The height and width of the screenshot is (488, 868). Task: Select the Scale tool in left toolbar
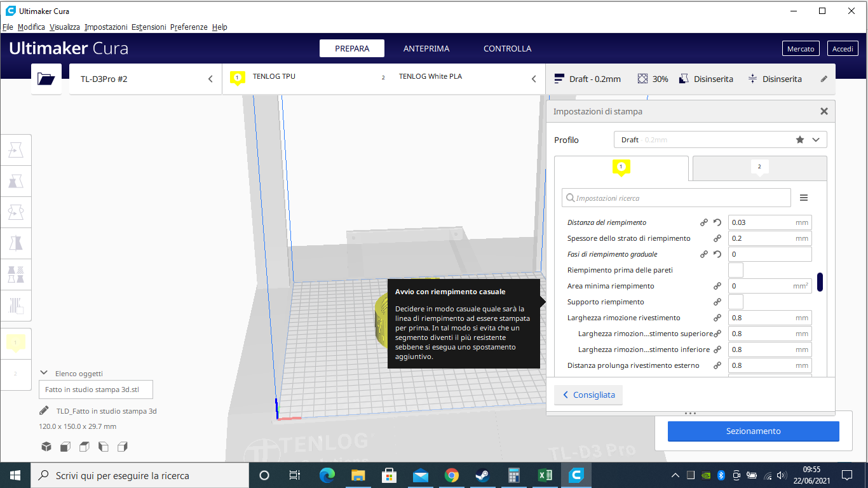point(16,181)
